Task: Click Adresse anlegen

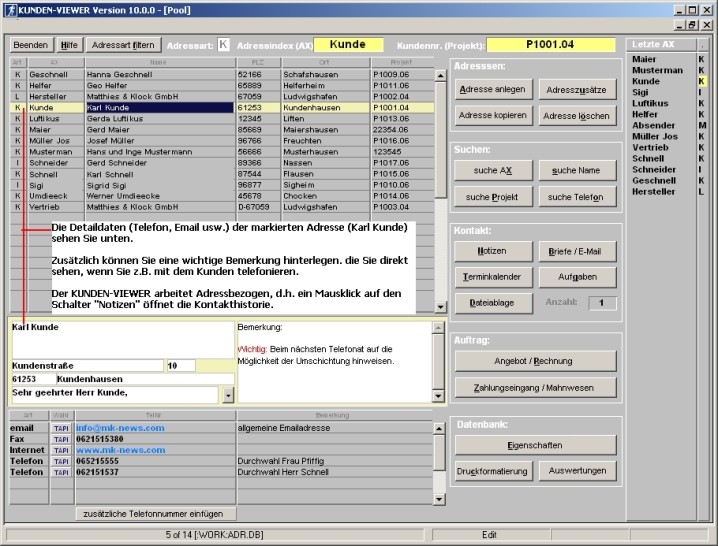Action: coord(491,90)
